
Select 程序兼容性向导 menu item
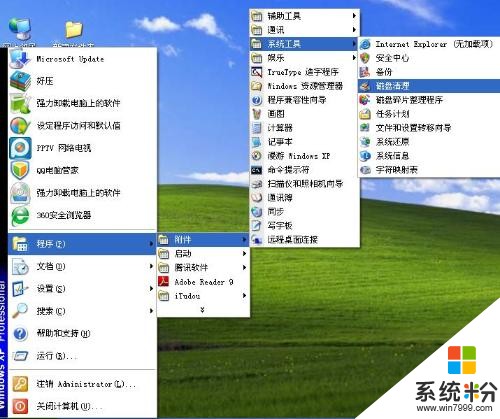(x=304, y=100)
